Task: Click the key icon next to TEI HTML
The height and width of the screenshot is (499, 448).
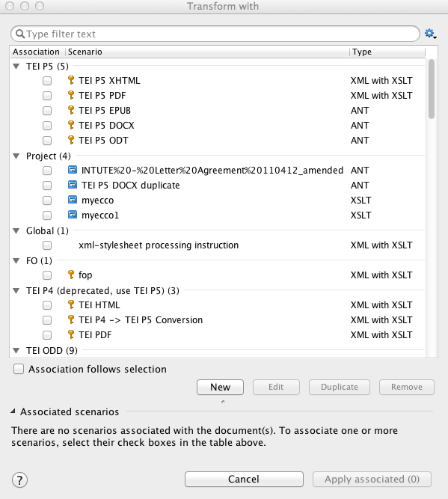Action: (71, 304)
